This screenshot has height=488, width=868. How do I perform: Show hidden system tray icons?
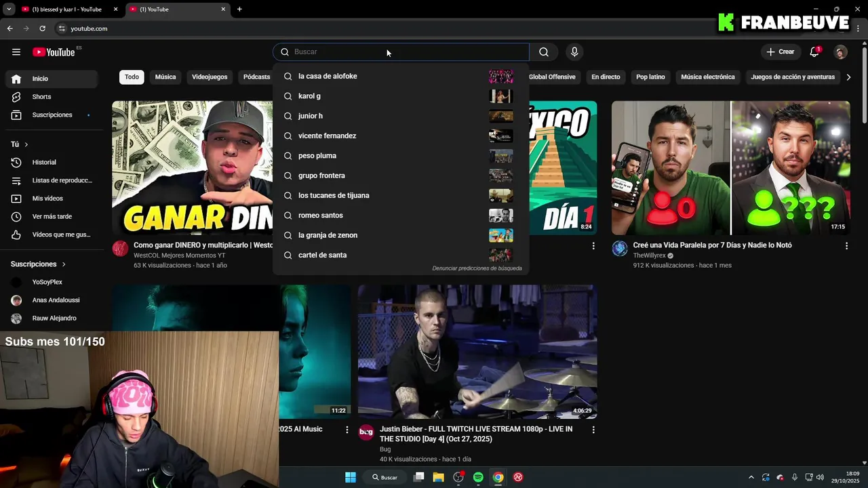click(751, 477)
